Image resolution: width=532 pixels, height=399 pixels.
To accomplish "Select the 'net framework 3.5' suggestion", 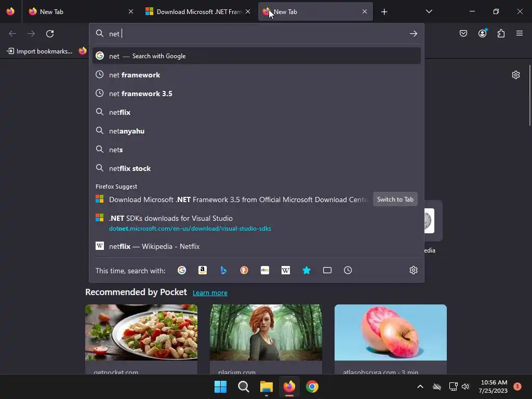I will click(x=257, y=94).
